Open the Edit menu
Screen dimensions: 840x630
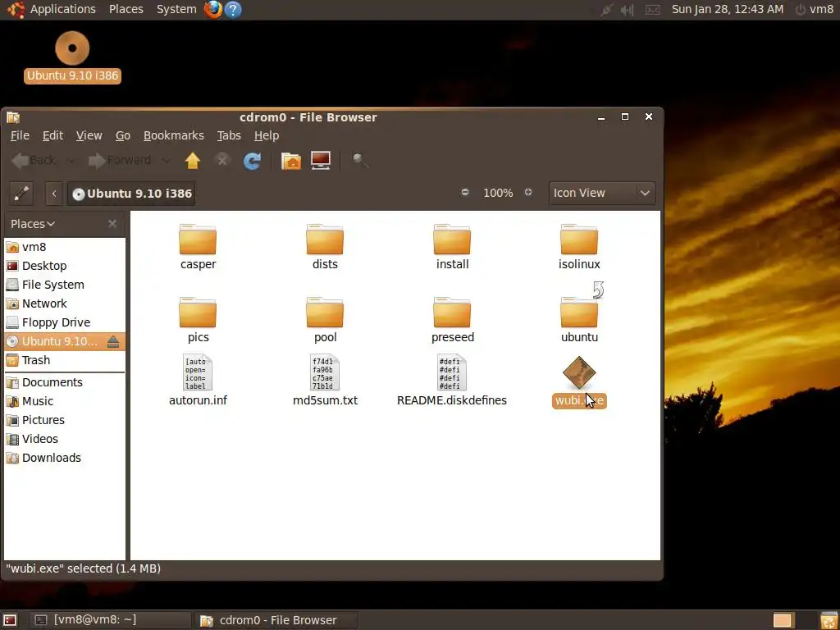pos(52,135)
